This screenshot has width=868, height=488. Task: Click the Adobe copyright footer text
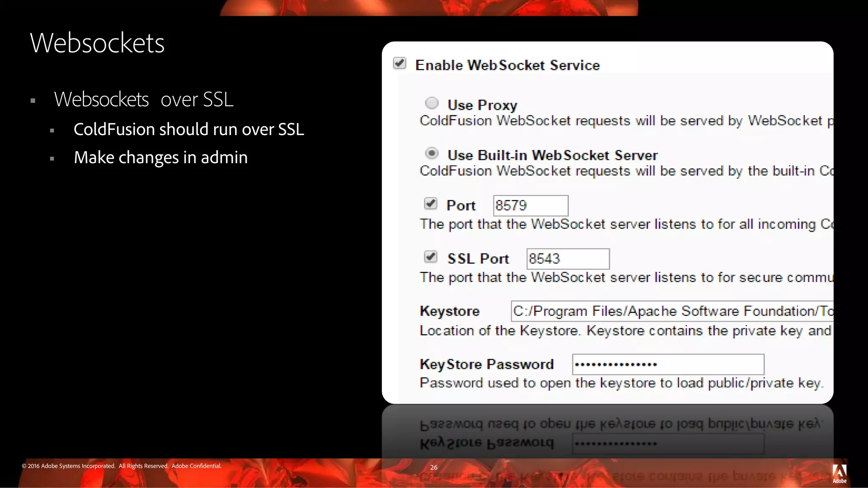[x=122, y=466]
